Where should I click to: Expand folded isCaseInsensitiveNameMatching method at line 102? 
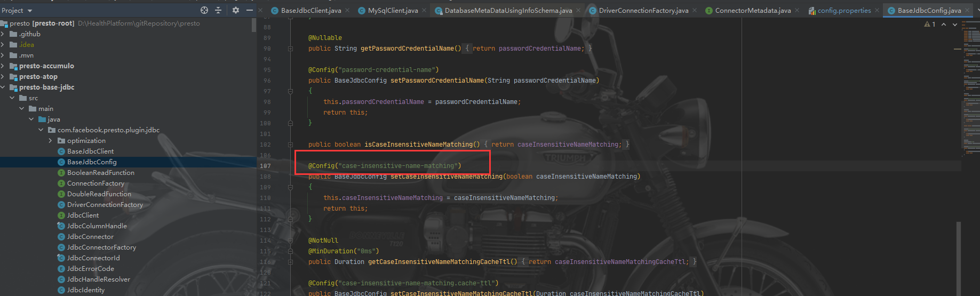coord(291,145)
